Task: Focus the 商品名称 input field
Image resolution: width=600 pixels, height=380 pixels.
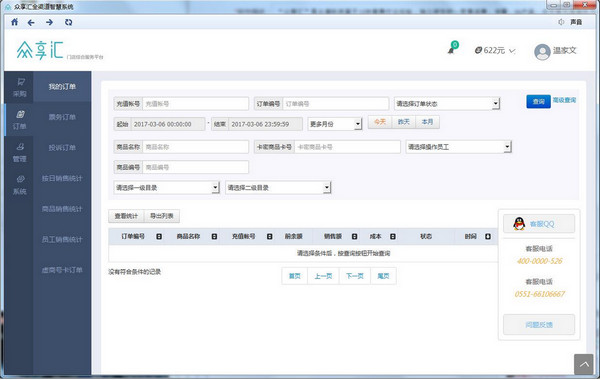Action: point(196,147)
